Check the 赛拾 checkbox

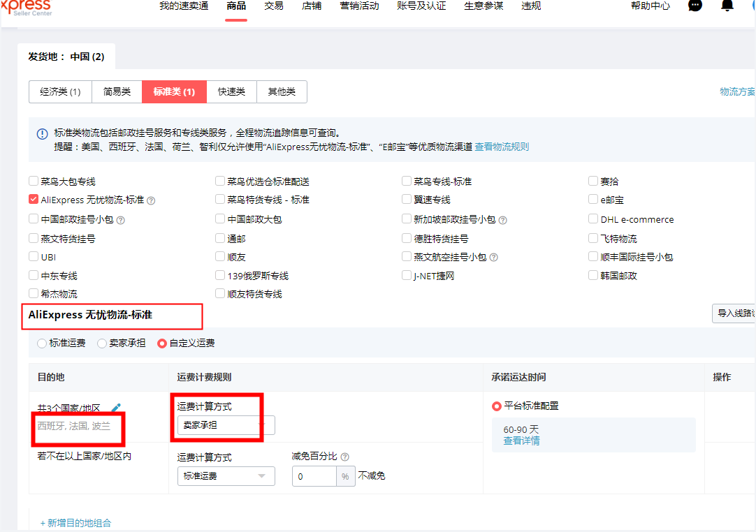[593, 181]
